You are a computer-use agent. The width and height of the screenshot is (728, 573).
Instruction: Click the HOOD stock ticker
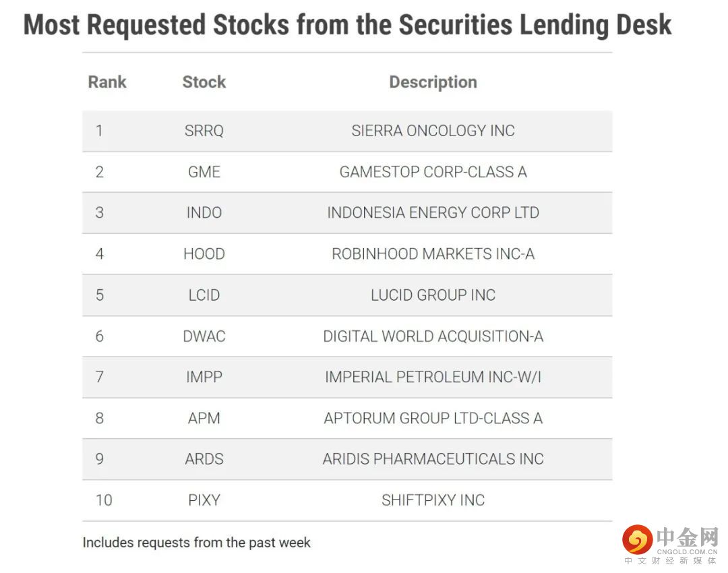[x=204, y=254]
